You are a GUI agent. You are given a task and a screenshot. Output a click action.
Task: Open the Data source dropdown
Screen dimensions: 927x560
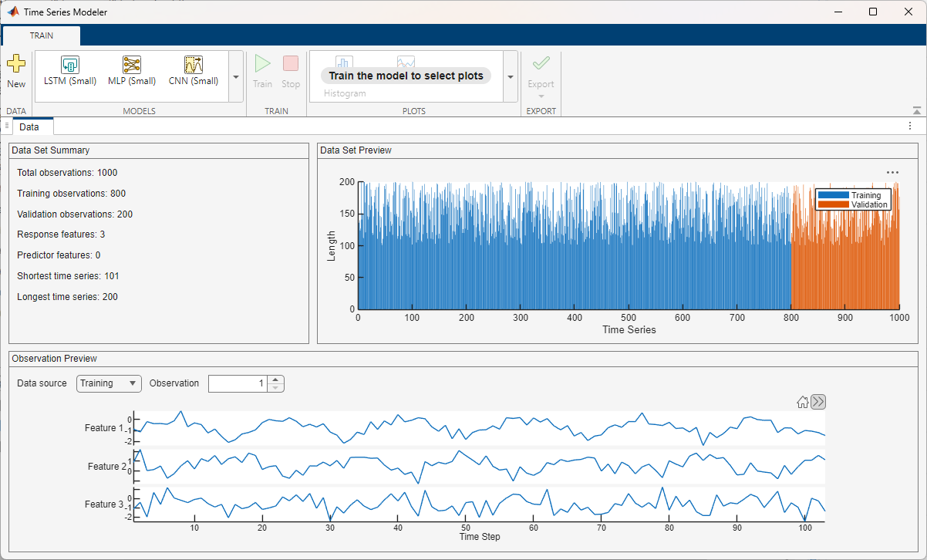pos(108,383)
